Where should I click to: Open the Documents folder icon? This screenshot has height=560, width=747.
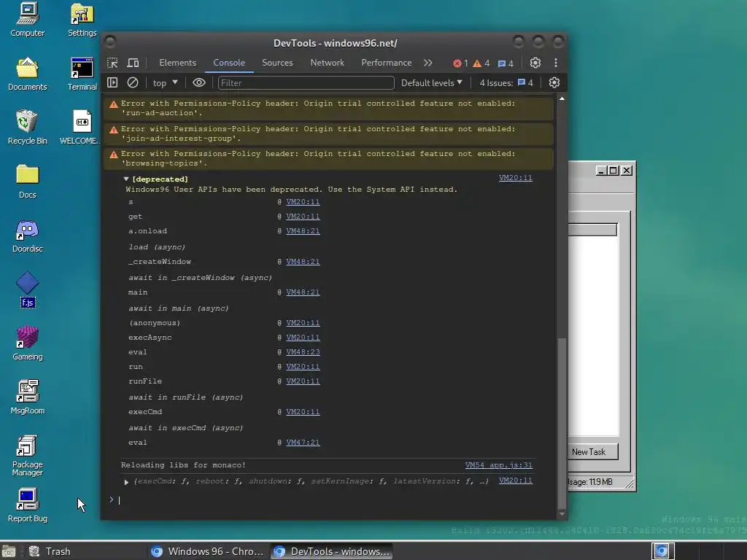click(27, 74)
